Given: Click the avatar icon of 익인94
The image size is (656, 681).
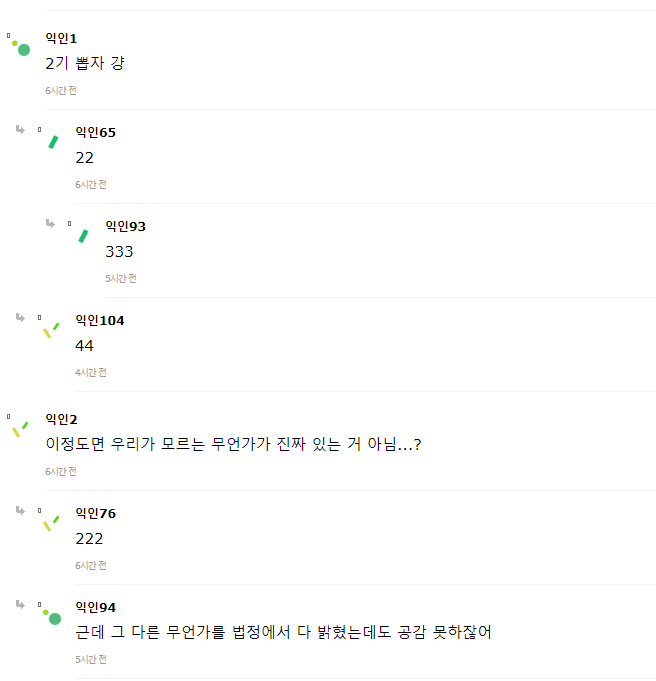Looking at the screenshot, I should pos(52,617).
